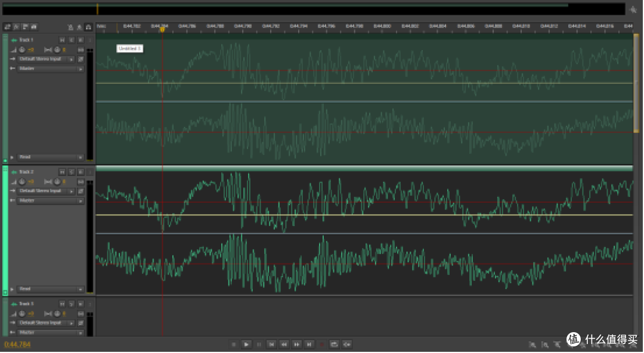
Task: Select the Untitled 3 clip label
Action: 129,48
